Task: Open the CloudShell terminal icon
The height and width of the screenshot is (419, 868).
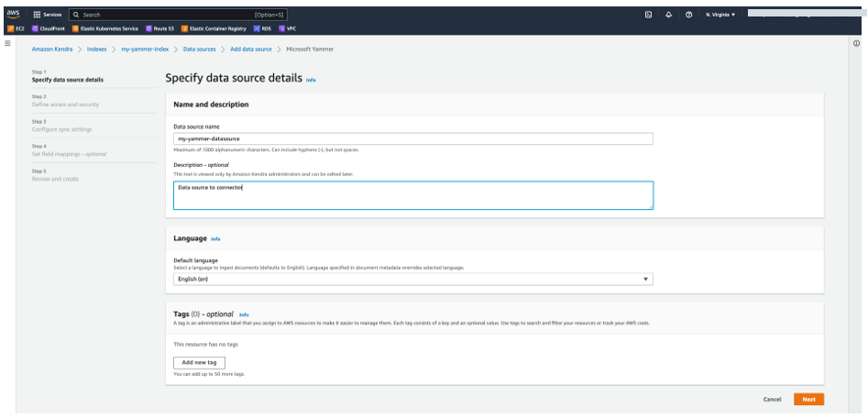Action: pyautogui.click(x=648, y=15)
